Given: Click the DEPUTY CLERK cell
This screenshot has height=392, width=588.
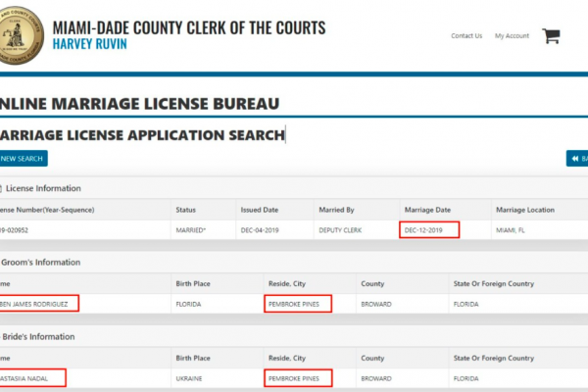Looking at the screenshot, I should pos(340,230).
